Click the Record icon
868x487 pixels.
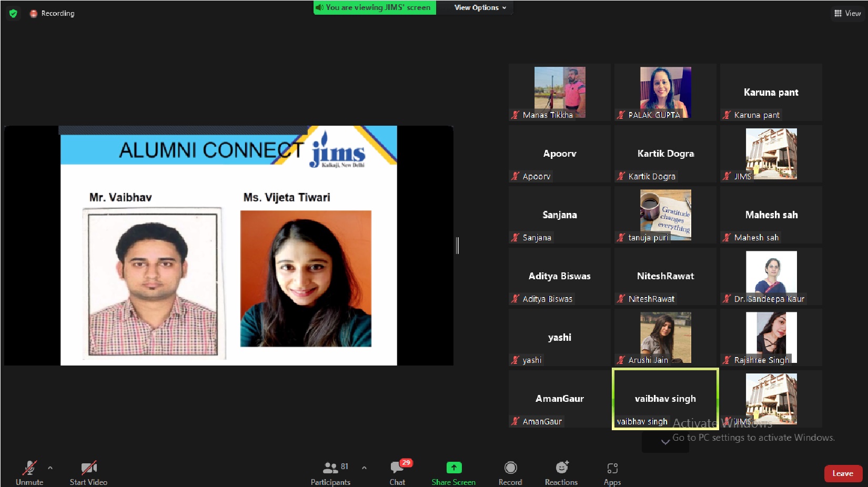click(510, 468)
